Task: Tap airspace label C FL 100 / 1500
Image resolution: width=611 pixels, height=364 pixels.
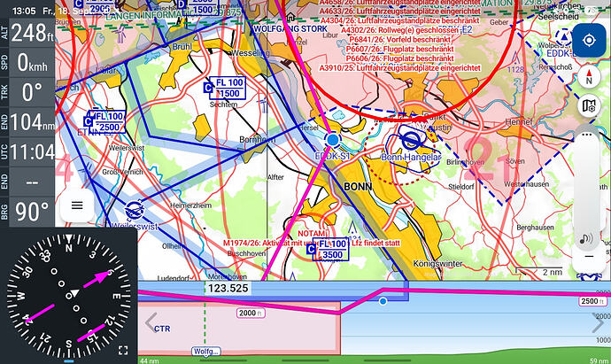Action: pos(225,88)
